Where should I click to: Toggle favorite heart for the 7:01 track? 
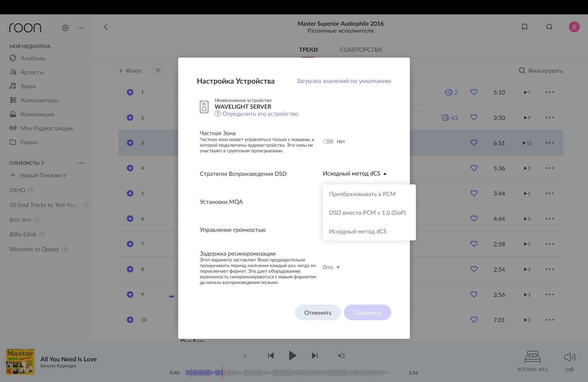[474, 320]
